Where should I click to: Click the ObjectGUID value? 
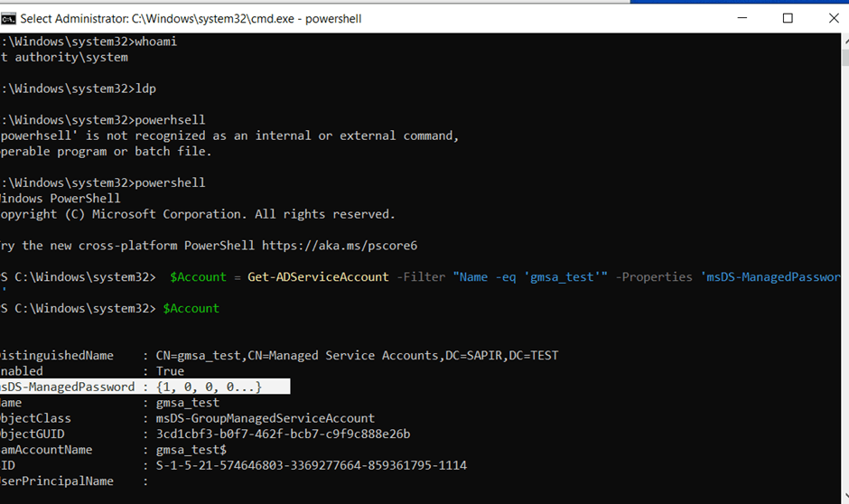click(x=283, y=434)
